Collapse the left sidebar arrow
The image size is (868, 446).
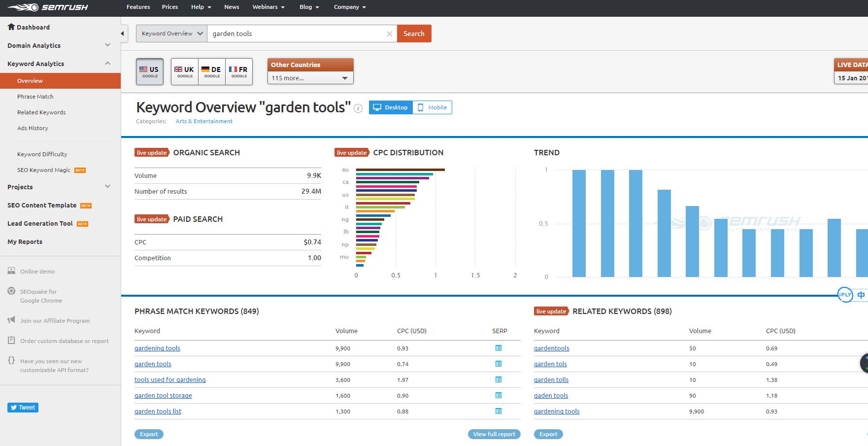pos(123,34)
